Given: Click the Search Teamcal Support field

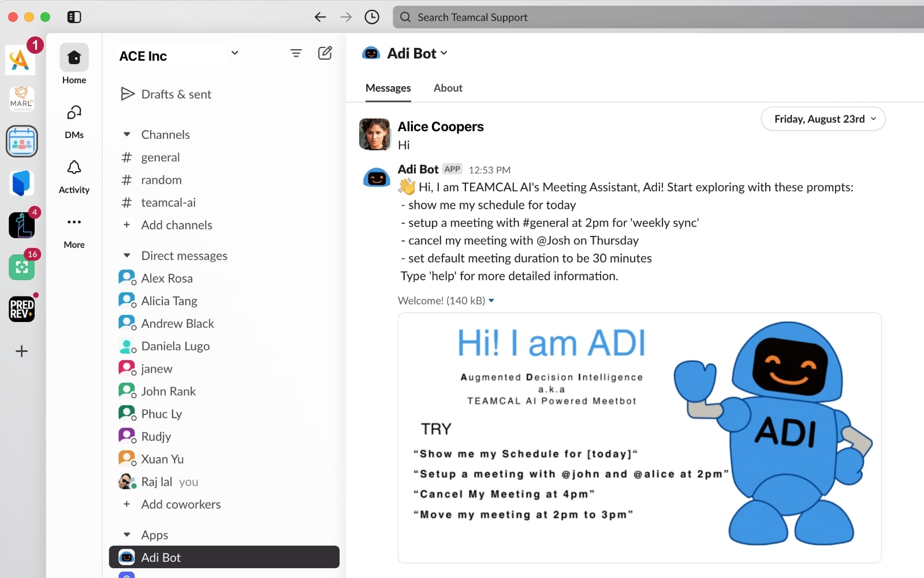Looking at the screenshot, I should click(x=658, y=17).
